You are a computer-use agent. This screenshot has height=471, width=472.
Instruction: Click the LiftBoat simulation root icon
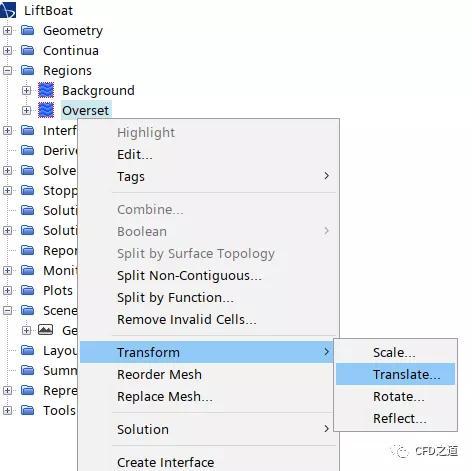pos(8,10)
